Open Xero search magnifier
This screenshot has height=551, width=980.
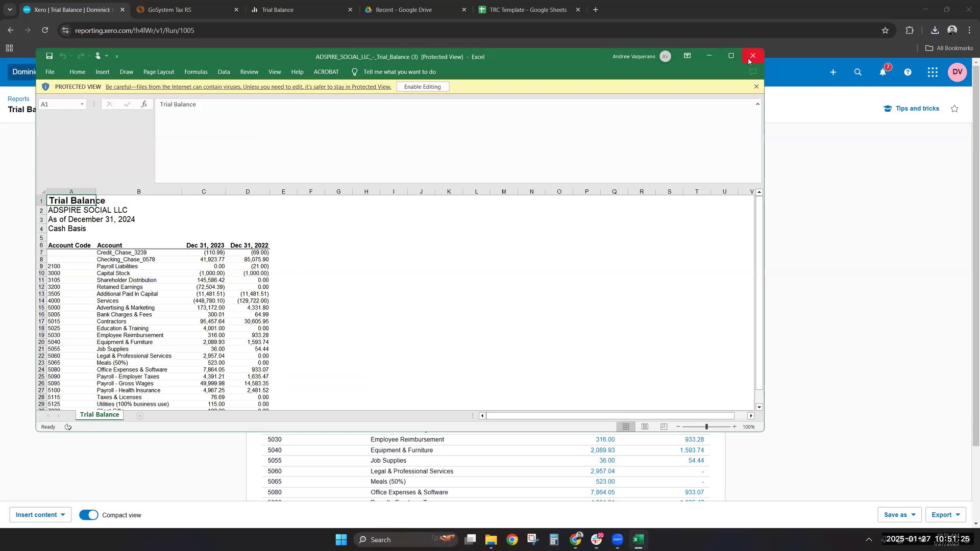(857, 72)
